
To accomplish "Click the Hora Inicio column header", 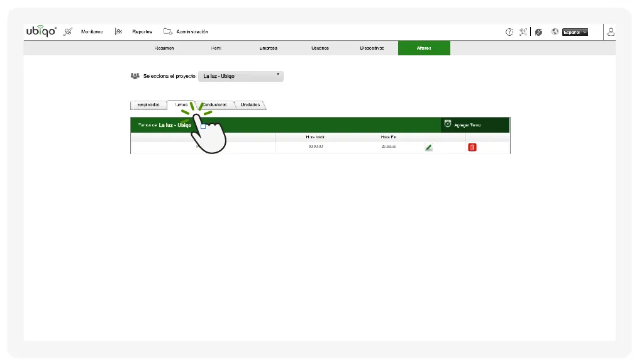I will coord(315,137).
